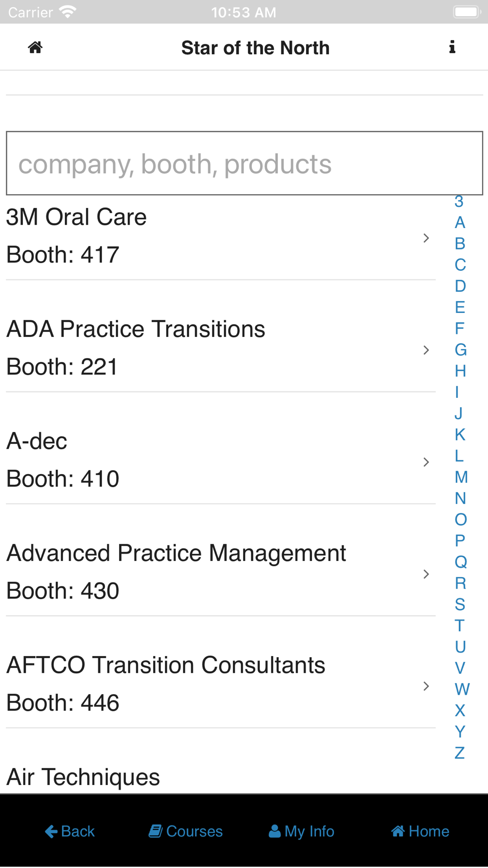Expand 3M Oral Care using its chevron
The width and height of the screenshot is (488, 868).
tap(426, 238)
